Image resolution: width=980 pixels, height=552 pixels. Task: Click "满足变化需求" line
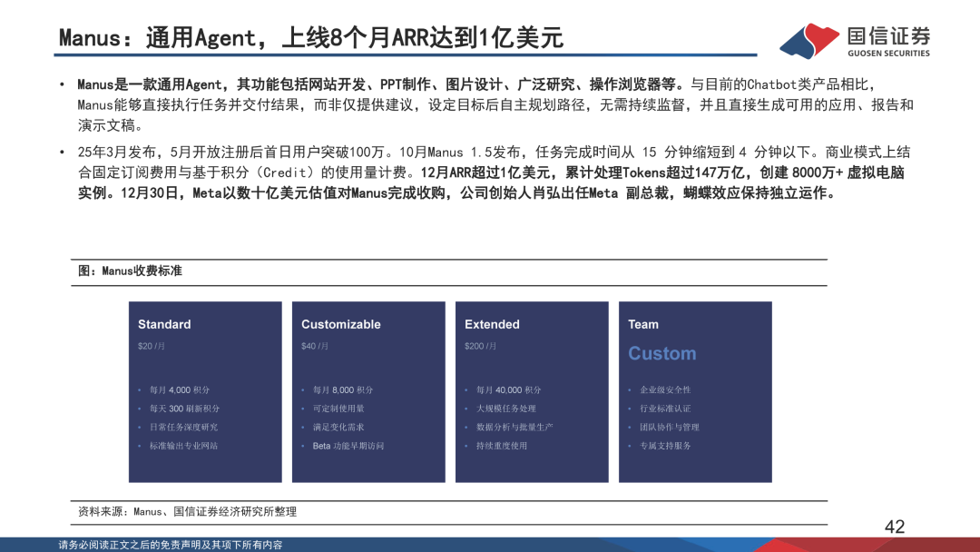click(338, 427)
